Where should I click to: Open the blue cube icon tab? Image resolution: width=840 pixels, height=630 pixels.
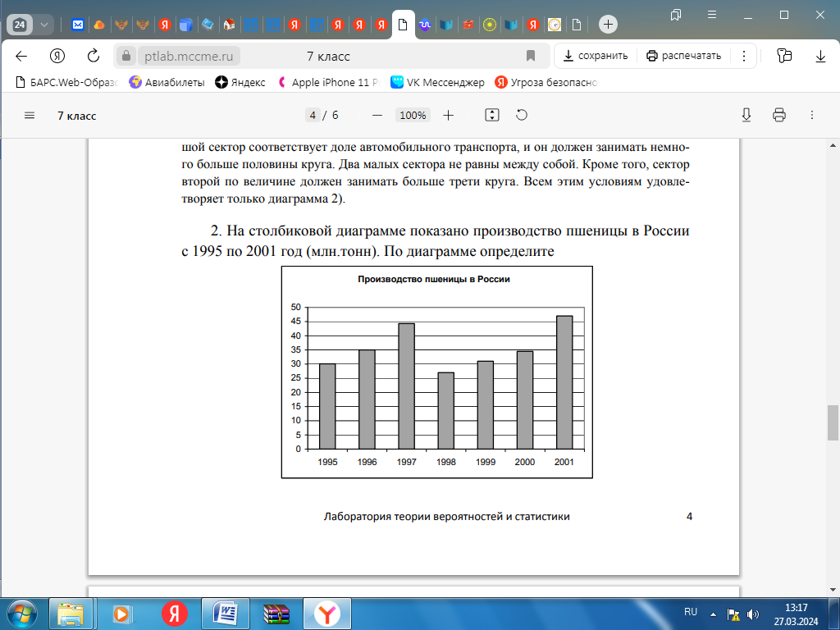(186, 25)
